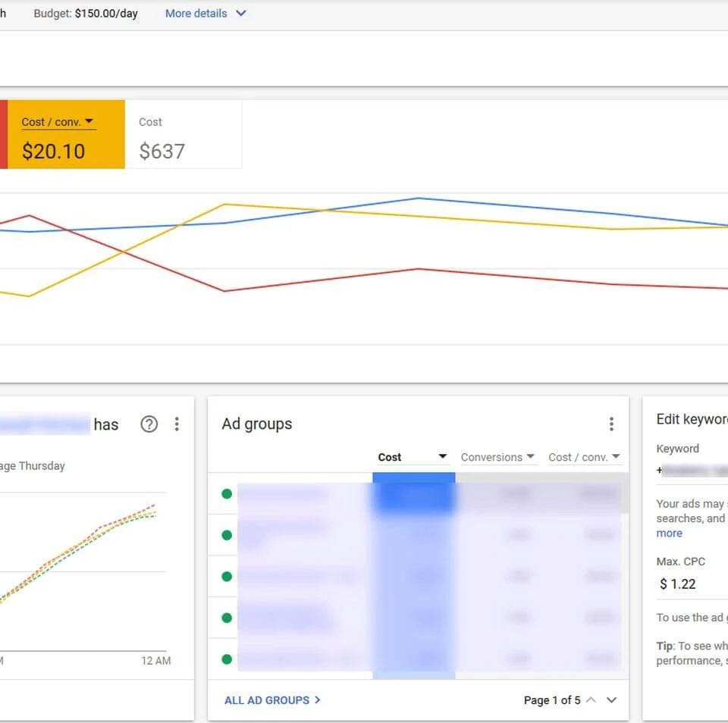Viewport: 728px width, 723px height.
Task: Open help icon on the Thursday card
Action: [149, 424]
